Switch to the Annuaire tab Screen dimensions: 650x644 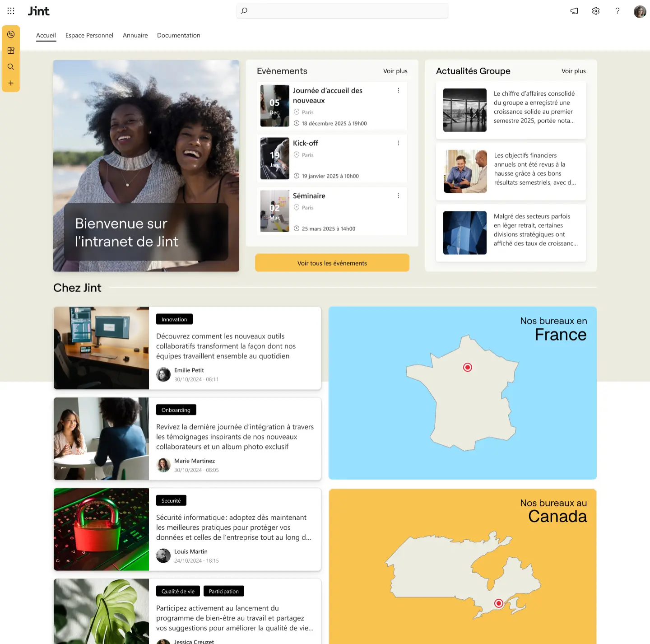[x=135, y=35]
